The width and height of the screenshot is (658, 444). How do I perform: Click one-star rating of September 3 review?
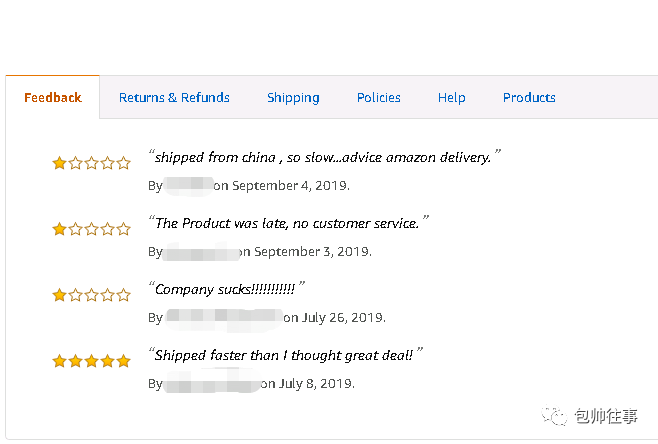[91, 229]
